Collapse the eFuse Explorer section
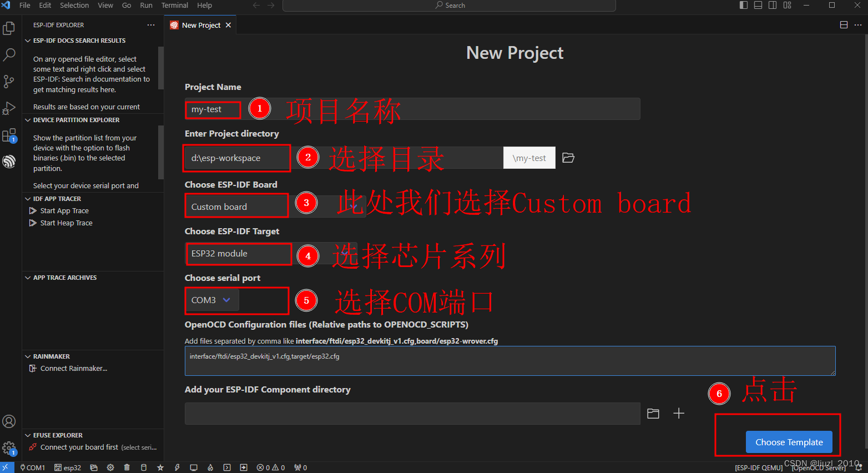 (93, 435)
